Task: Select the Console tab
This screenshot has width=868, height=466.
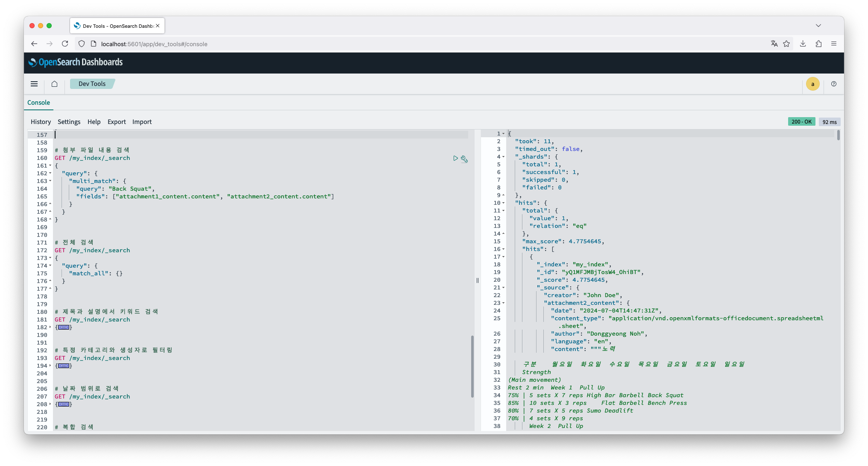Action: click(38, 103)
